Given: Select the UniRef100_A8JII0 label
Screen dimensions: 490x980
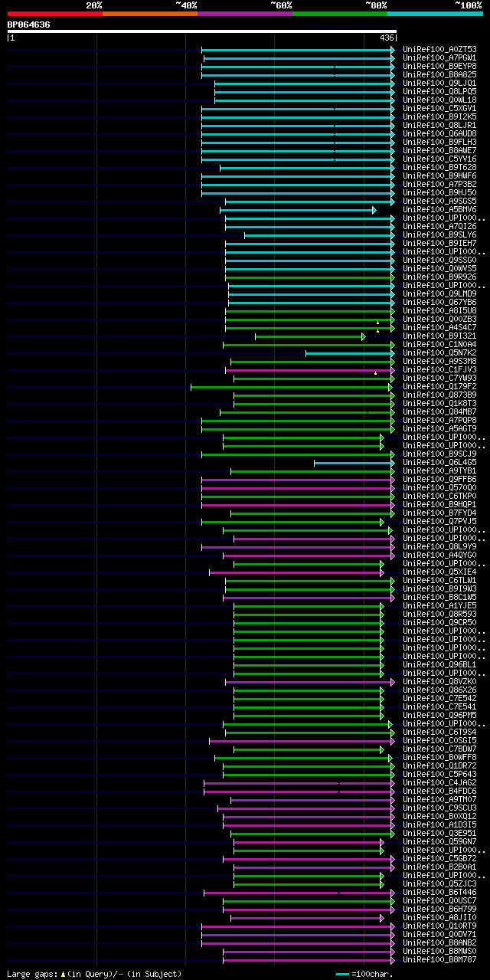Looking at the screenshot, I should tap(439, 918).
